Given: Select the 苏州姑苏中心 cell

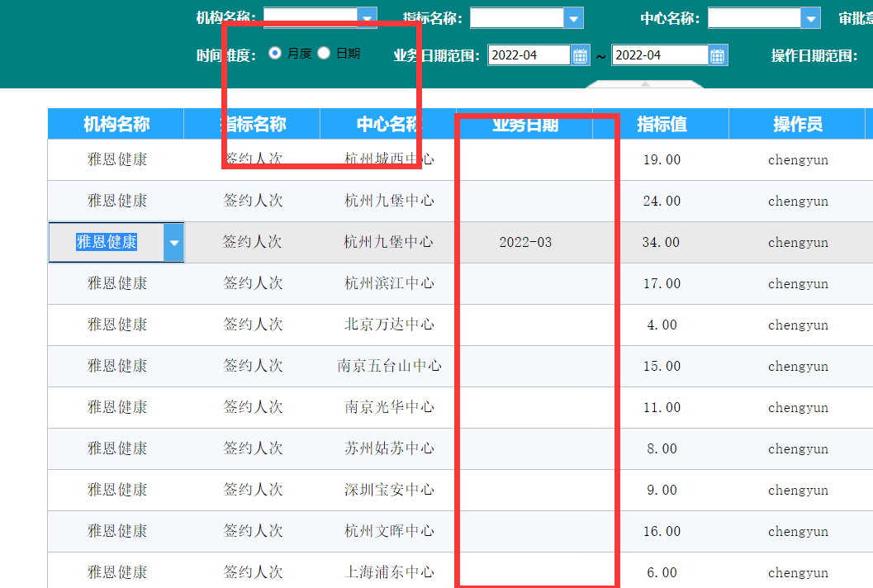Looking at the screenshot, I should [389, 448].
